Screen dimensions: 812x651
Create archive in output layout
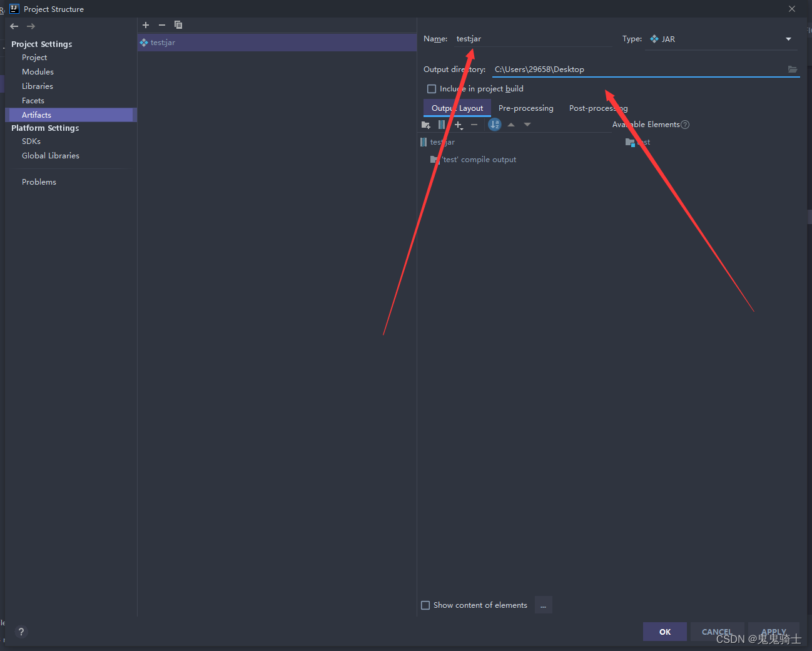(442, 125)
